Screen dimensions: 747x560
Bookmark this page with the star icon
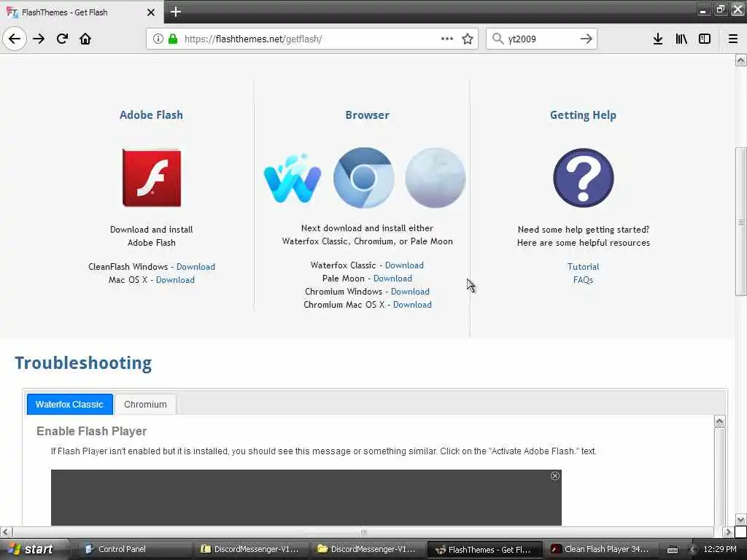468,39
